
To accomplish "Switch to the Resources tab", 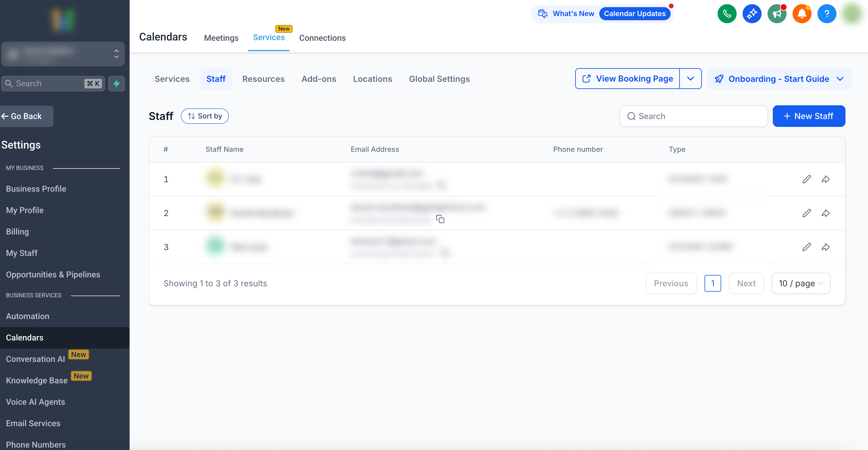I will tap(263, 79).
